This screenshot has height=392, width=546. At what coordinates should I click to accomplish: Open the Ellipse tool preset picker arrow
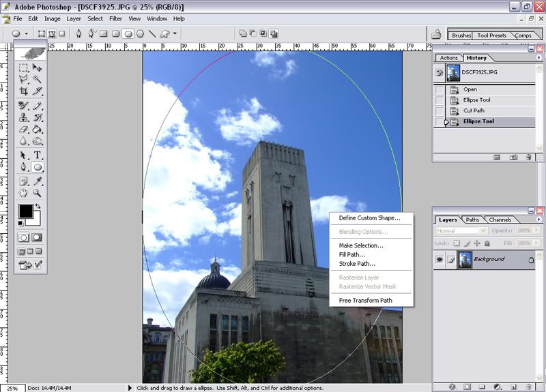click(26, 33)
